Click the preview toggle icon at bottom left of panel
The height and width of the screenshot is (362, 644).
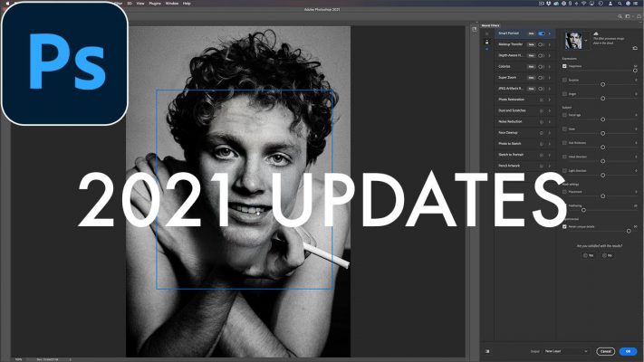coord(487,350)
